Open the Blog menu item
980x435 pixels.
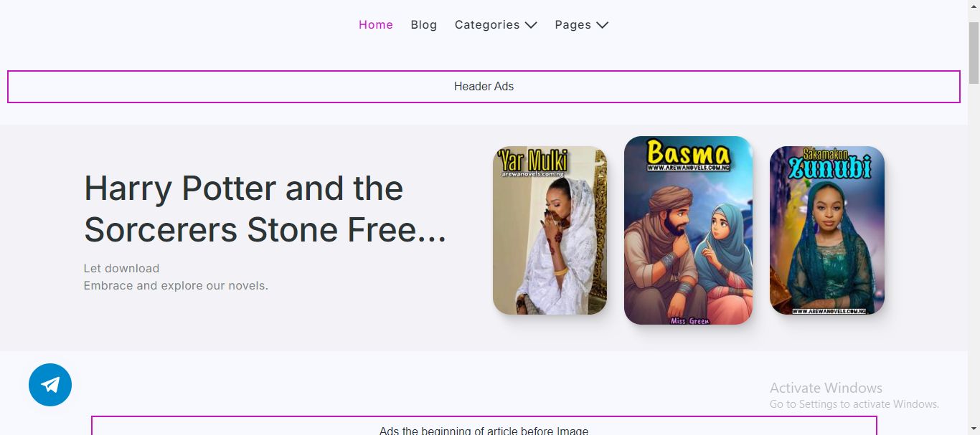click(x=424, y=24)
